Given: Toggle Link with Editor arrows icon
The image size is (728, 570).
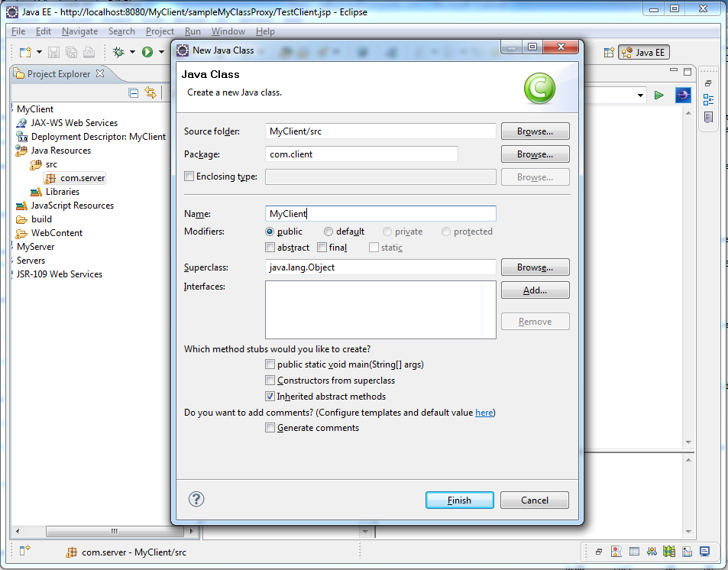Looking at the screenshot, I should coord(150,92).
